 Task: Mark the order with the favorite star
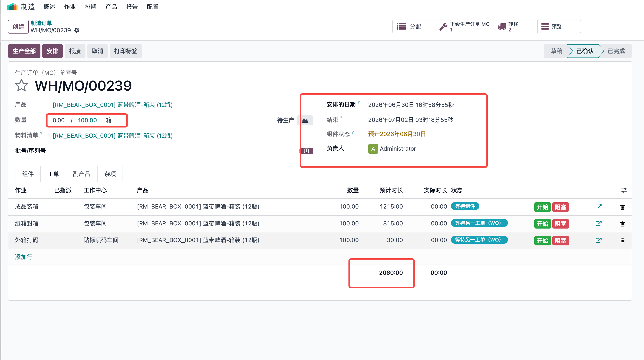(21, 85)
